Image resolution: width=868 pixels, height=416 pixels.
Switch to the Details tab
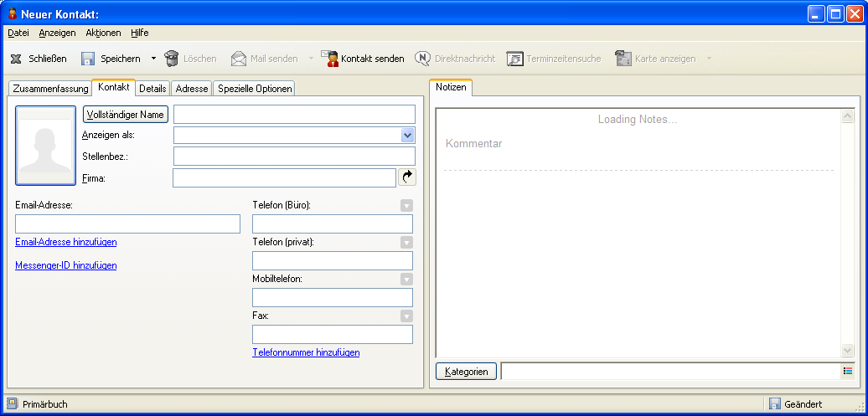(152, 89)
